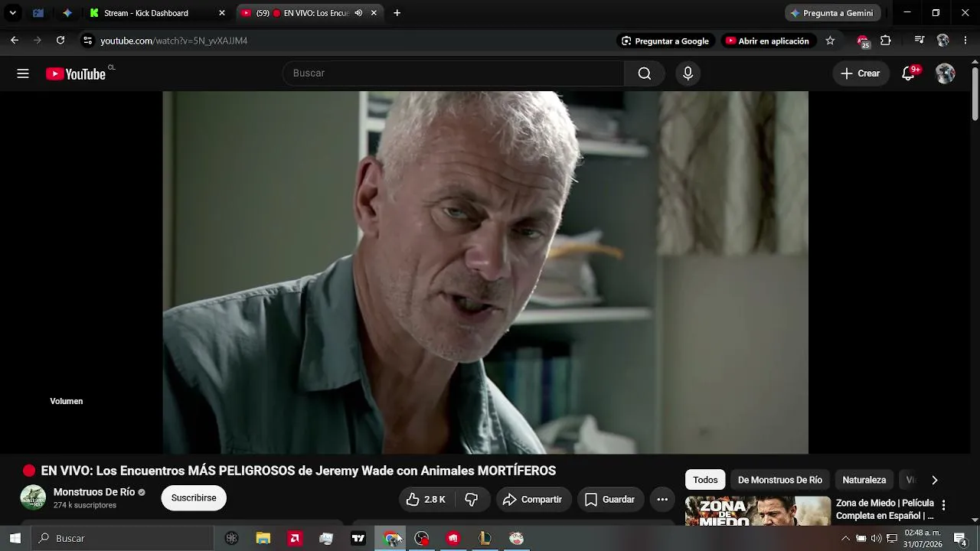Open the Gemini tab with sparkle icon

click(67, 13)
